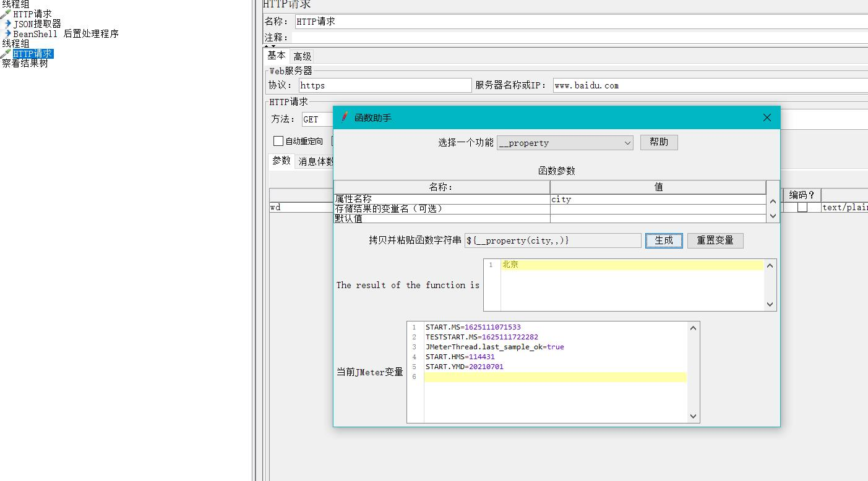The height and width of the screenshot is (481, 868).
Task: Switch to the 消息体数据 tab
Action: (x=316, y=161)
